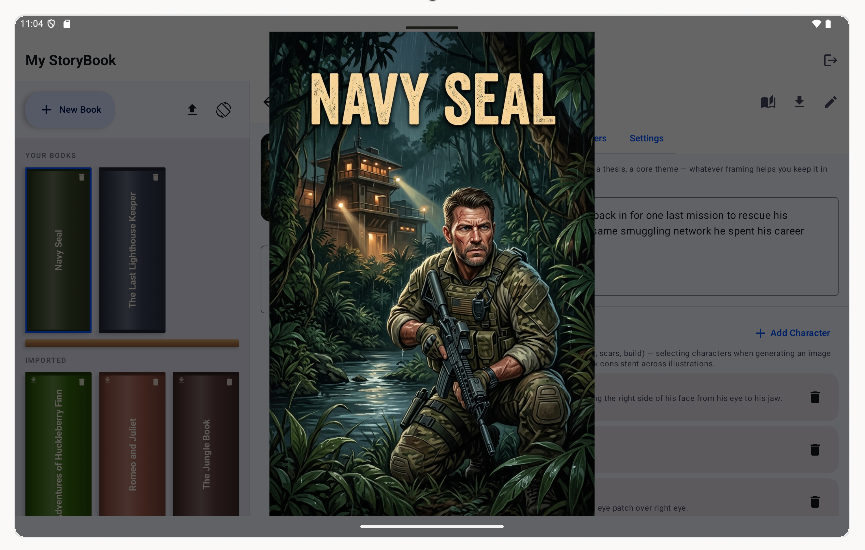Viewport: 865px width, 550px height.
Task: Click the download book icon in detail toolbar
Action: coord(799,102)
